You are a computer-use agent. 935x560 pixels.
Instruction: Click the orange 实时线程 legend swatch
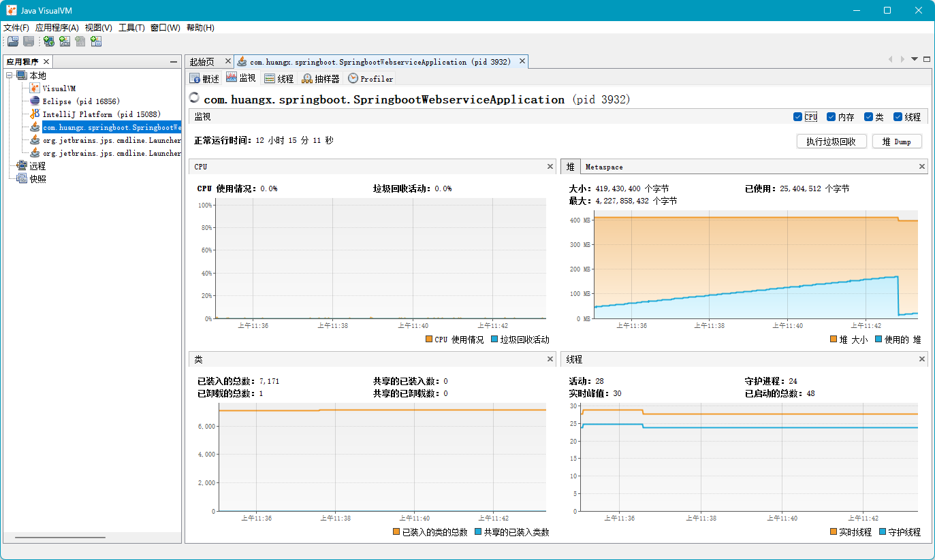point(834,531)
